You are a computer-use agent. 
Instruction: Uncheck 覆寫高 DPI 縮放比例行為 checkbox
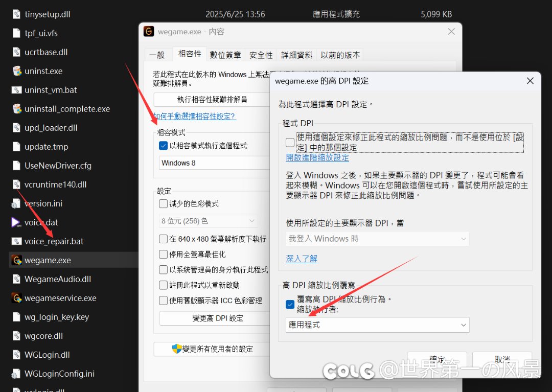(x=290, y=304)
